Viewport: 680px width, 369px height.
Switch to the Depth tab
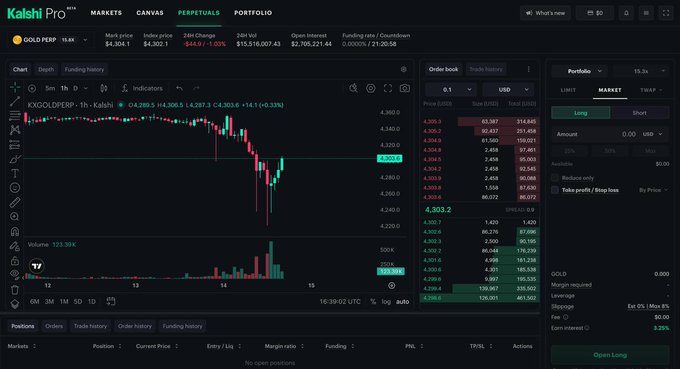(46, 69)
